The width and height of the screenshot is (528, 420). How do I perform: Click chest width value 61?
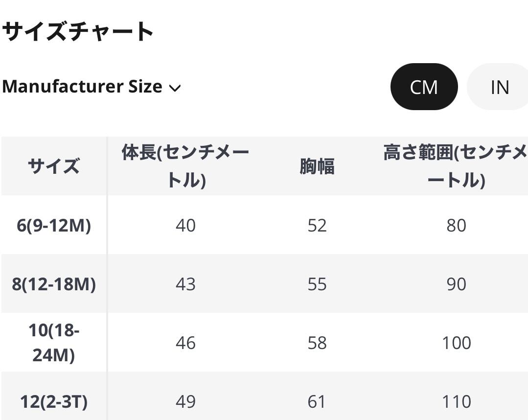pyautogui.click(x=317, y=402)
